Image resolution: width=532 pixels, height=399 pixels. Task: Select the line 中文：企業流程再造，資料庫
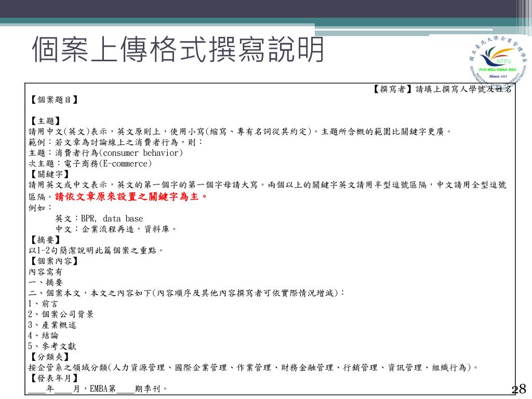click(116, 229)
